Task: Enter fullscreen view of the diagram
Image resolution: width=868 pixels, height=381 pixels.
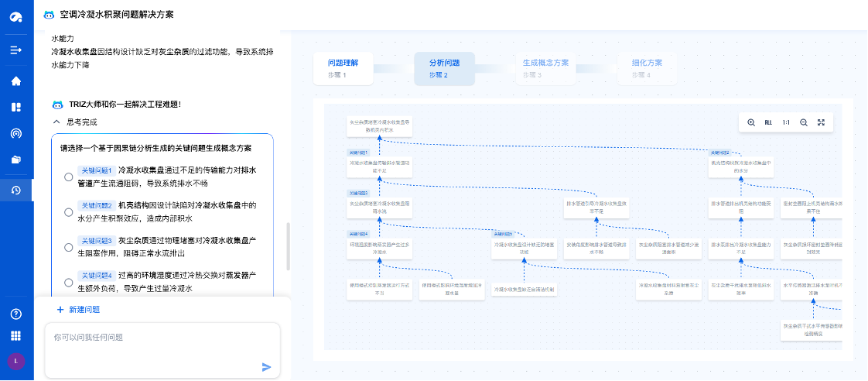Action: 821,122
